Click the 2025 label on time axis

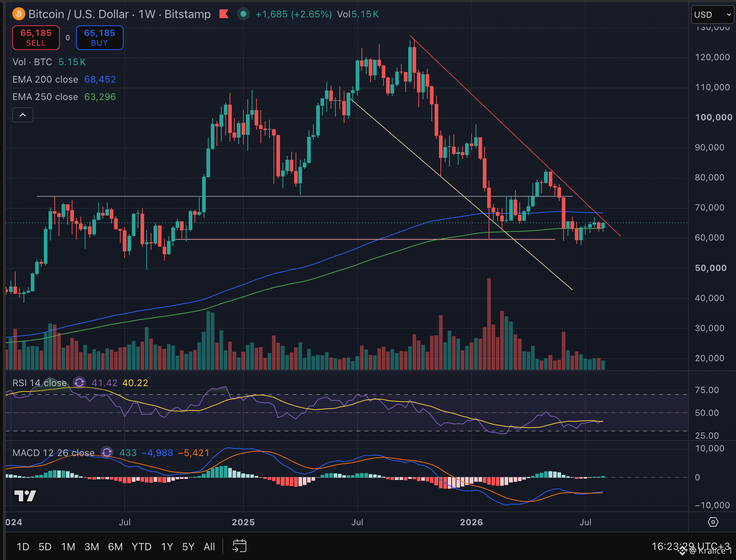[243, 522]
